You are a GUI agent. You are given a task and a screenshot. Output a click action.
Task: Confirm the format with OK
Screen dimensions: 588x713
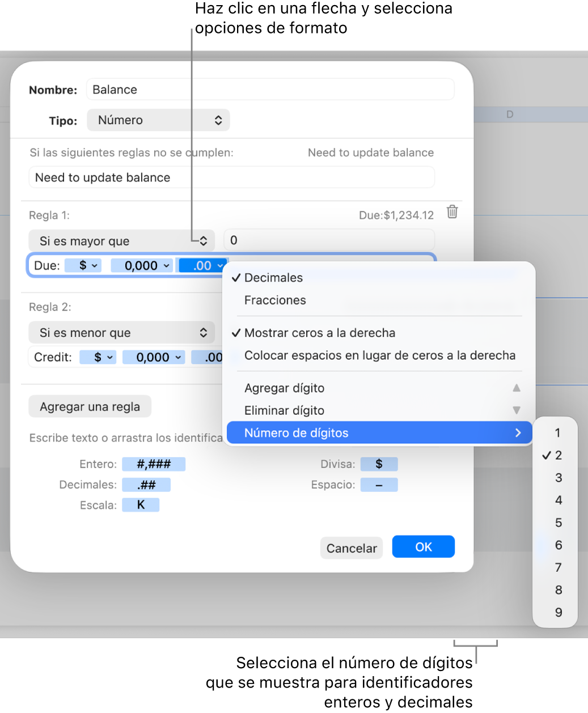point(423,546)
